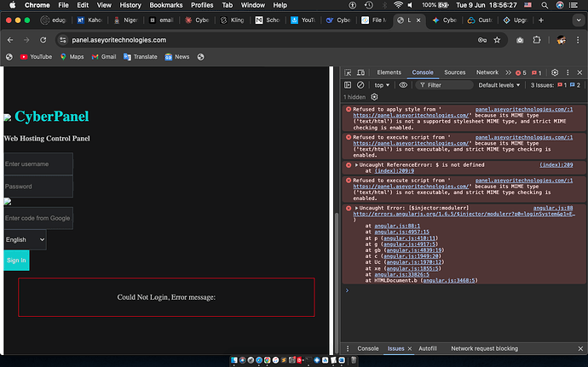
Task: Open the drawer three-dot menu icon
Action: point(348,348)
